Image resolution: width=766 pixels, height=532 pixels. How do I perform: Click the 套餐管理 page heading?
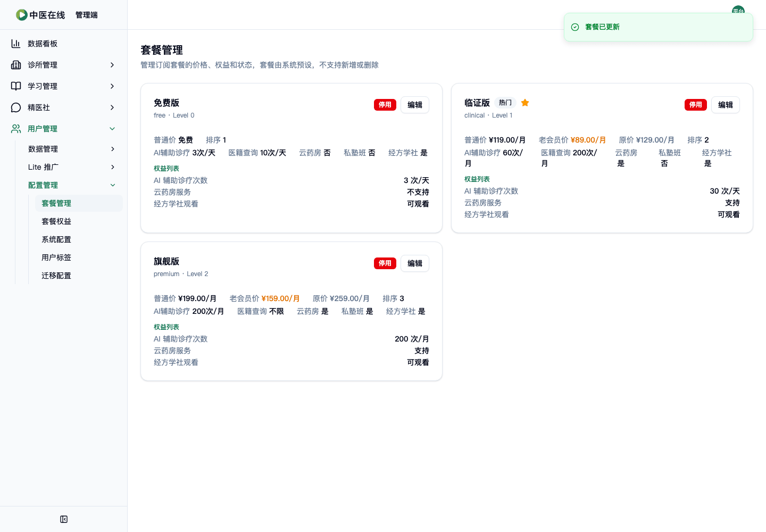(162, 50)
